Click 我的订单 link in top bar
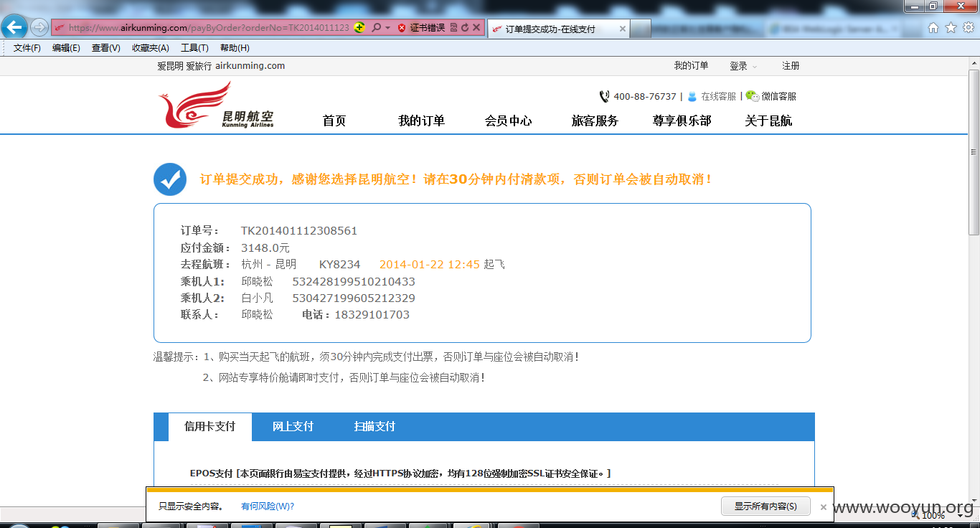The height and width of the screenshot is (528, 980). tap(691, 66)
